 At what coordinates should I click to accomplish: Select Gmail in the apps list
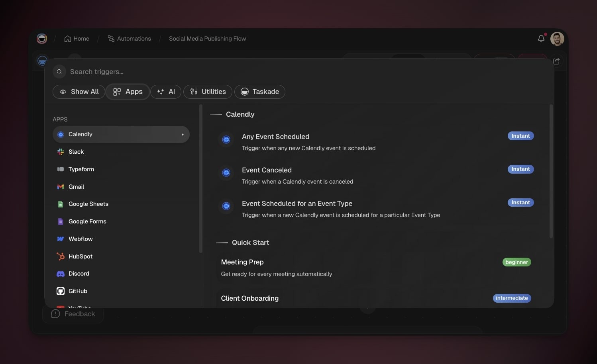pos(76,187)
